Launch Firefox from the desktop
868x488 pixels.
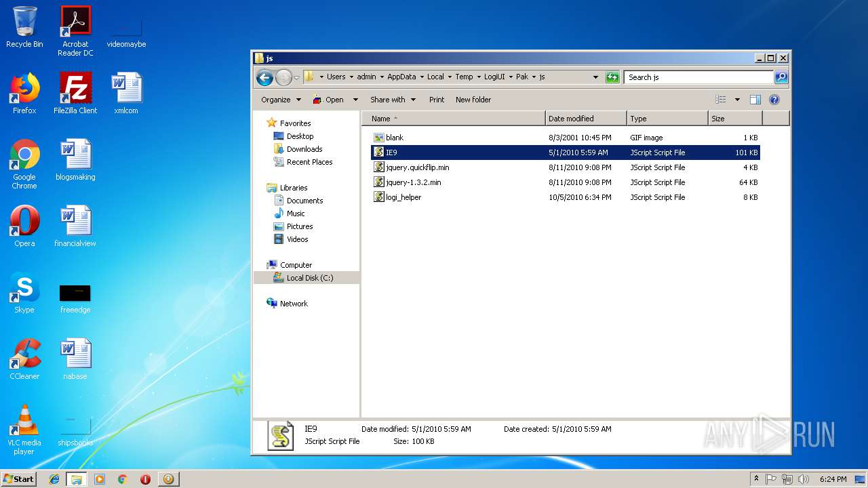pos(24,93)
